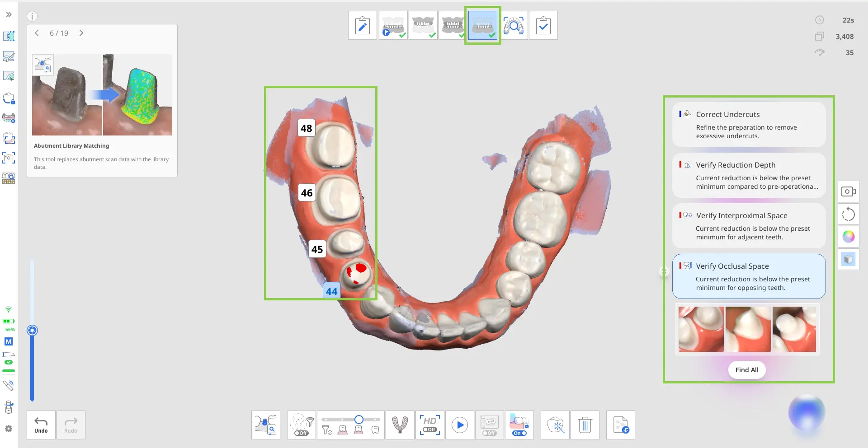This screenshot has width=868, height=448.
Task: Select tooth label 45
Action: coord(317,249)
